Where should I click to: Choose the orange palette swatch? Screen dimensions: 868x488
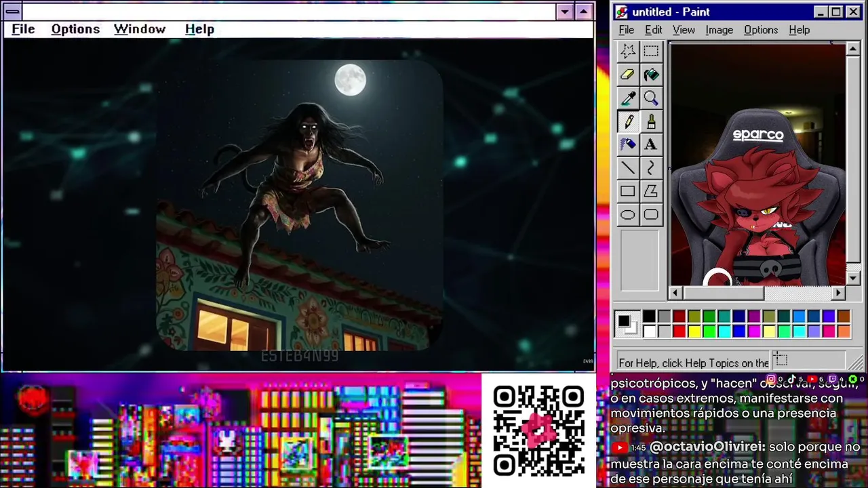[844, 331]
